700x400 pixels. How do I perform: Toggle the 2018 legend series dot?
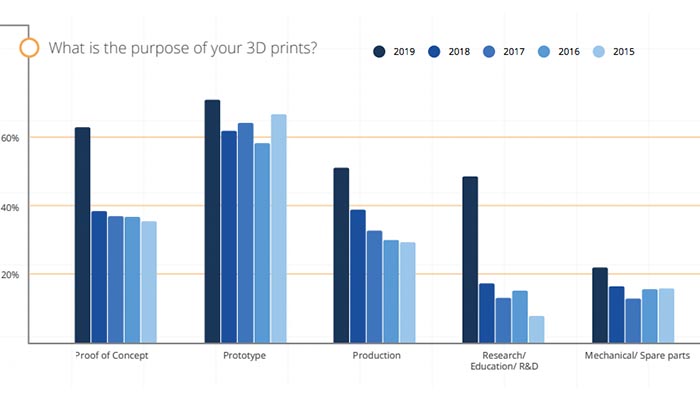pos(434,51)
